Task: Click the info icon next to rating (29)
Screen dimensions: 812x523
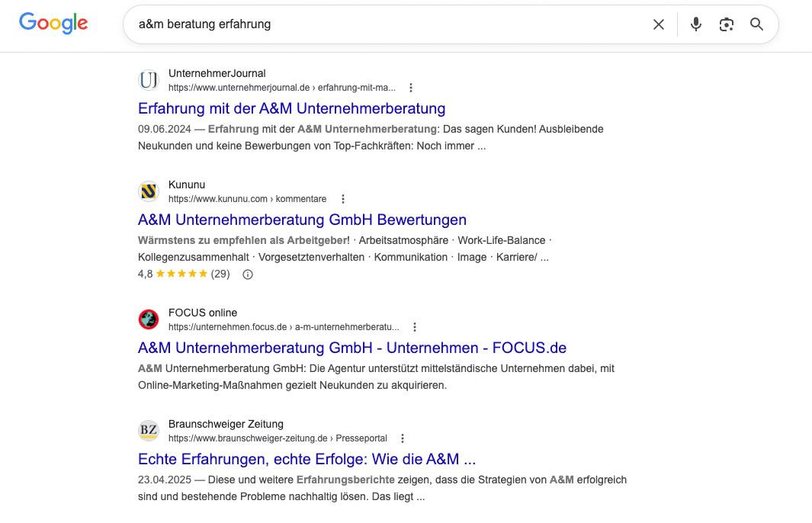Action: (x=248, y=274)
